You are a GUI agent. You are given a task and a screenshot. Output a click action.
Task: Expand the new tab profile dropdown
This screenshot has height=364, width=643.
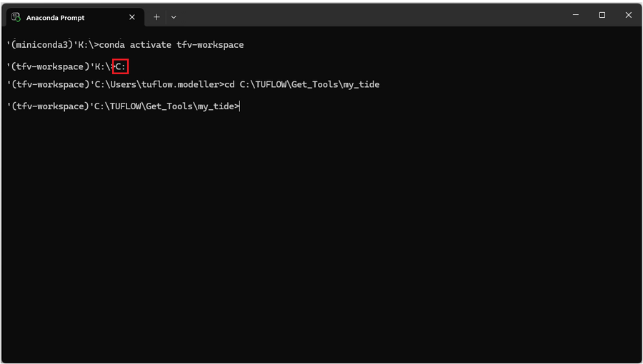174,17
